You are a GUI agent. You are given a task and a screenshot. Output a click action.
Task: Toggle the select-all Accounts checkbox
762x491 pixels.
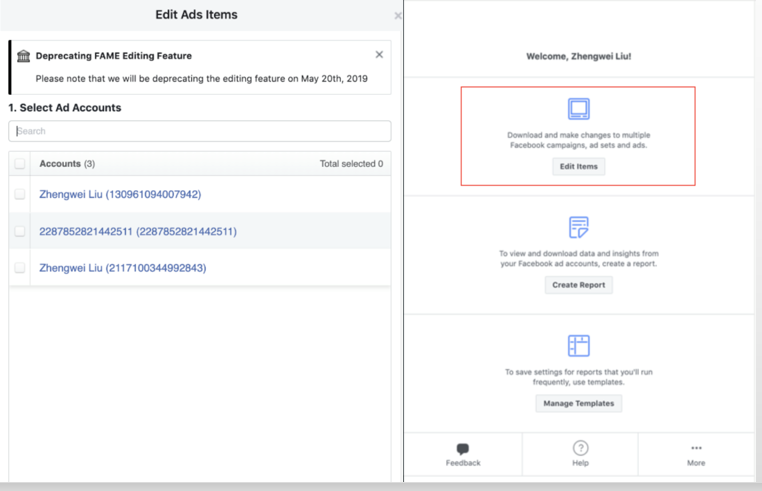pos(19,164)
